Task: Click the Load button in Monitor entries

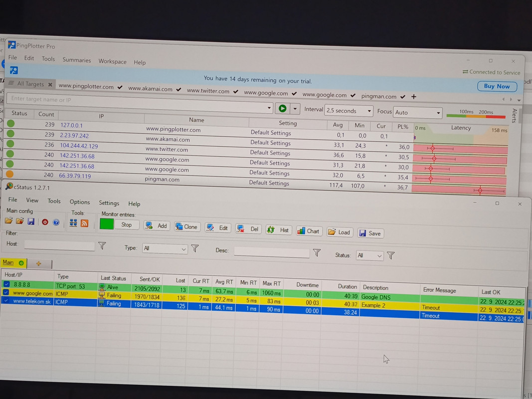Action: tap(339, 232)
